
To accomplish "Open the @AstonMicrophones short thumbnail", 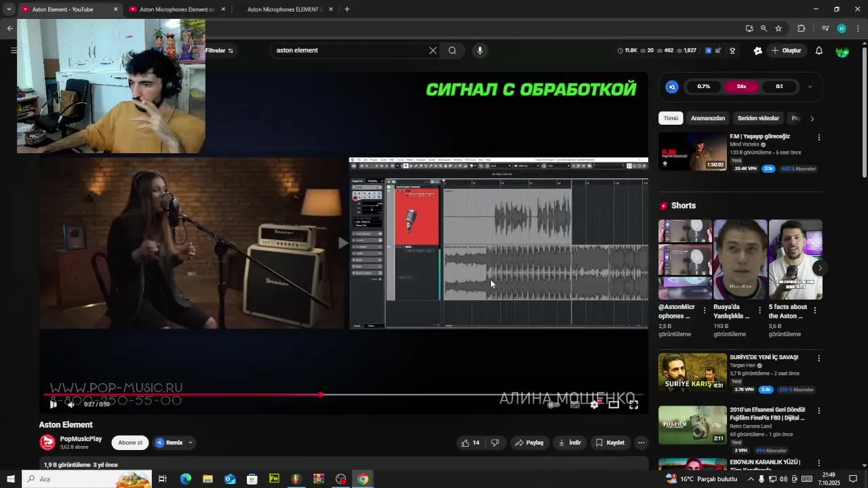I will click(685, 260).
